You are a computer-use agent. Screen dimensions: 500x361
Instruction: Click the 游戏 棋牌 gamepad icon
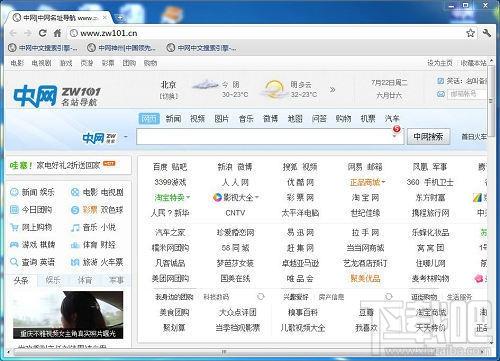click(14, 245)
